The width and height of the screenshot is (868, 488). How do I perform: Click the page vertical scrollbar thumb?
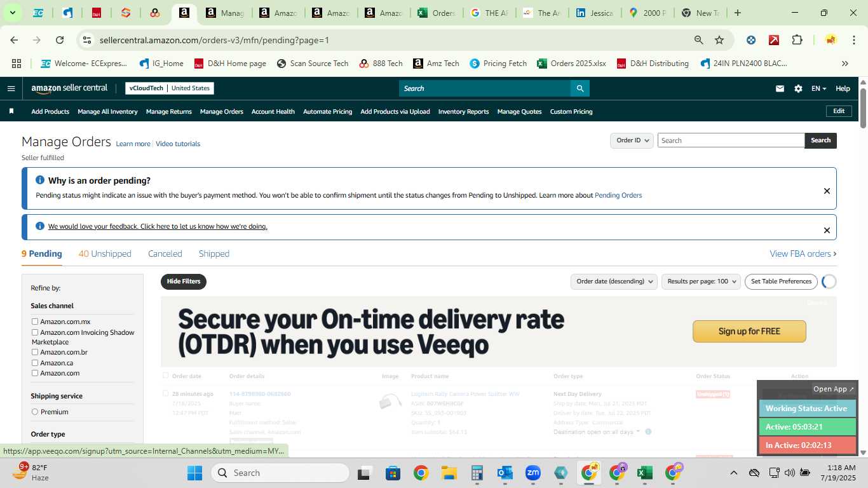863,107
